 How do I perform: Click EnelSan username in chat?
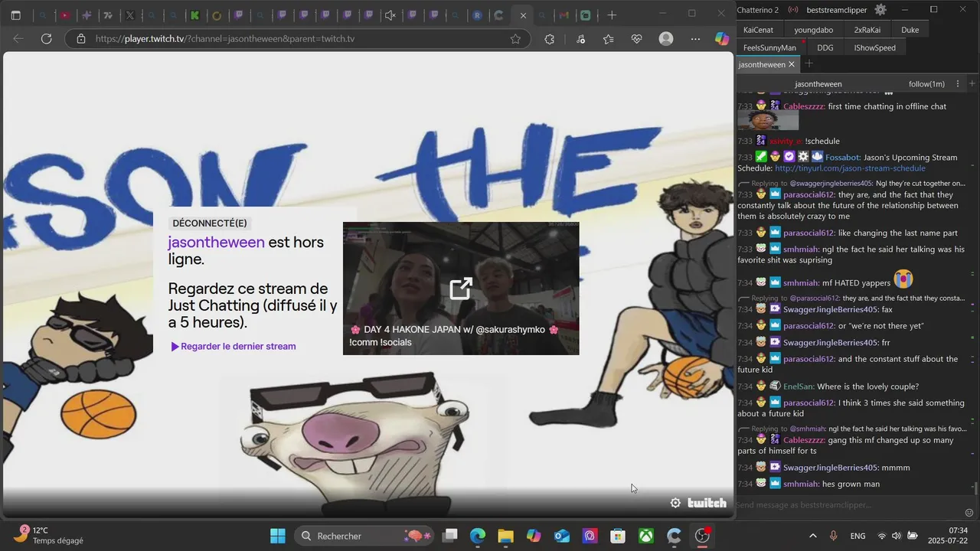pos(799,386)
